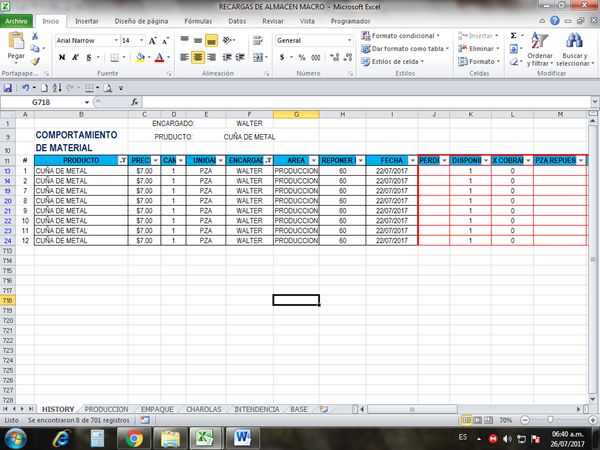Open Google Chrome from the taskbar
This screenshot has height=450, width=600.
134,438
